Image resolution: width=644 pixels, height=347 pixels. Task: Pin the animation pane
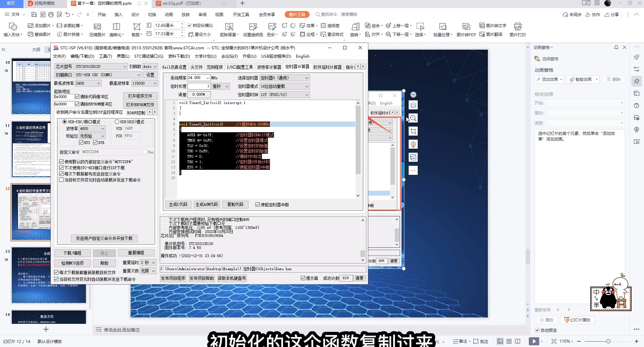click(x=616, y=47)
